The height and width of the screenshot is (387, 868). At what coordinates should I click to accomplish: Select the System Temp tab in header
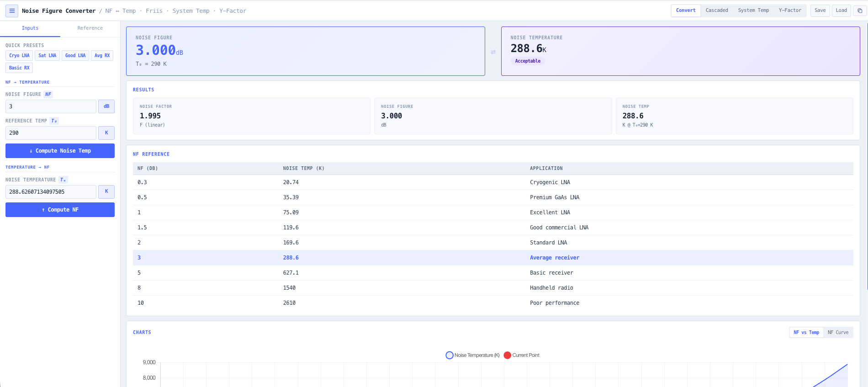click(x=753, y=11)
